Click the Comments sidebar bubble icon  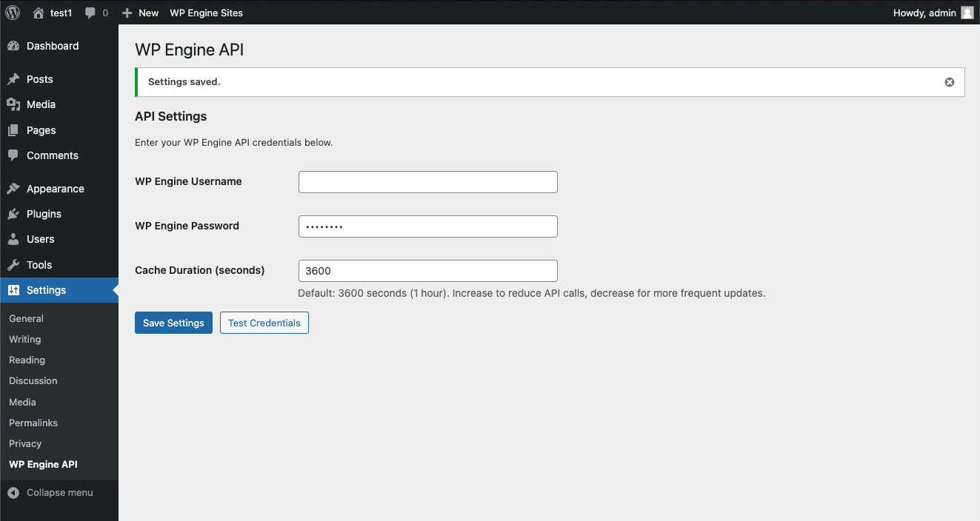point(13,155)
